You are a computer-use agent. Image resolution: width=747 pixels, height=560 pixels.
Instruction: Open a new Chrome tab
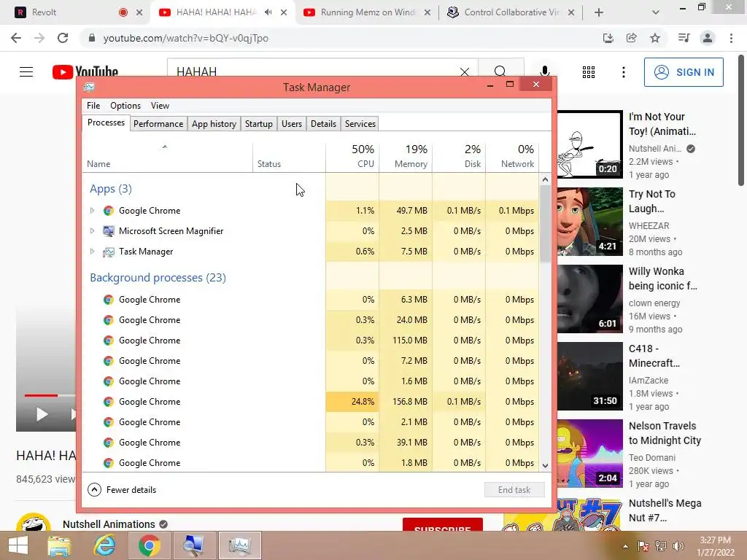[599, 12]
